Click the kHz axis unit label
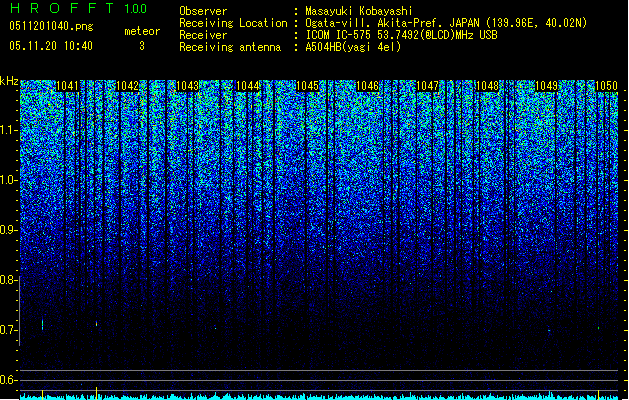This screenshot has width=629, height=400. pos(9,81)
